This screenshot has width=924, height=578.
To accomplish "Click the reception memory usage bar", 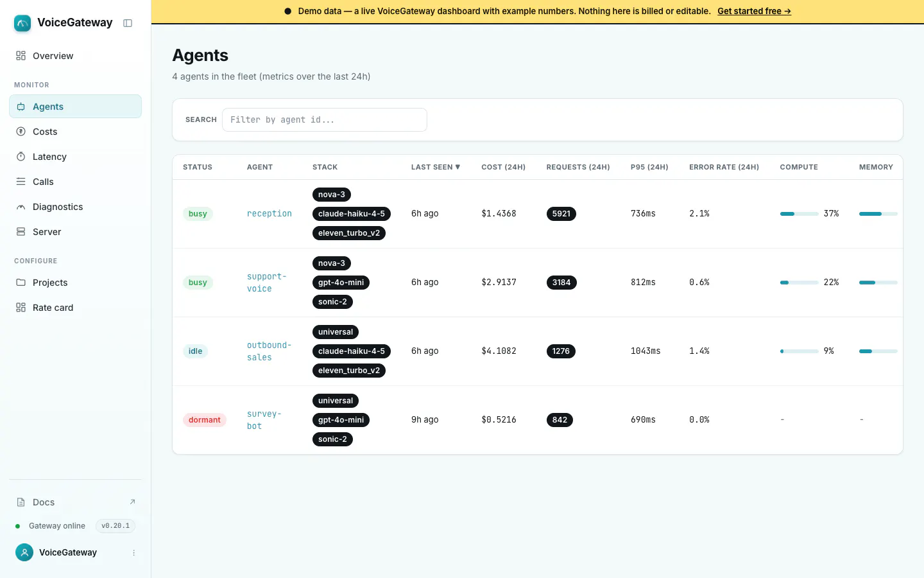I will click(x=878, y=214).
